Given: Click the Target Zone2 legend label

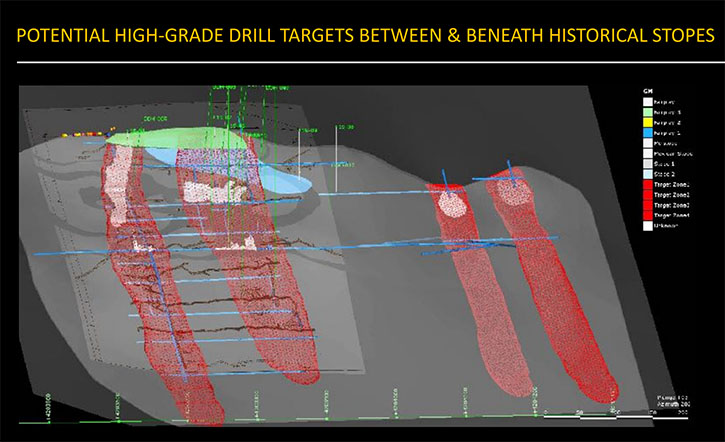Looking at the screenshot, I should point(671,195).
